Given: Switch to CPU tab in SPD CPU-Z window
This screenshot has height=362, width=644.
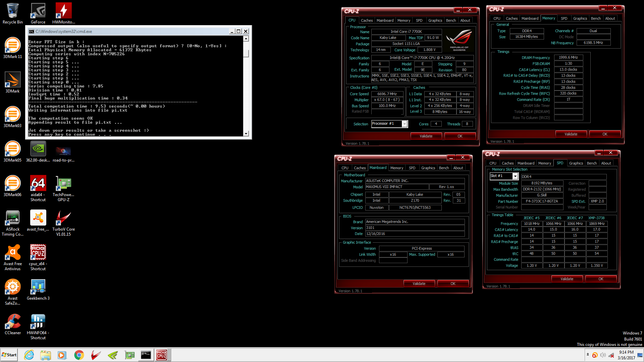Looking at the screenshot, I should (493, 163).
